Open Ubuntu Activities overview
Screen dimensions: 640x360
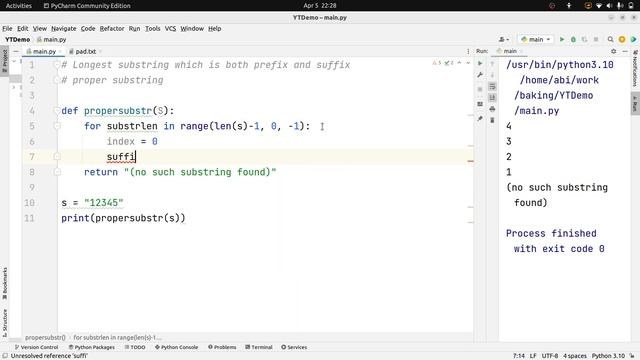click(18, 6)
